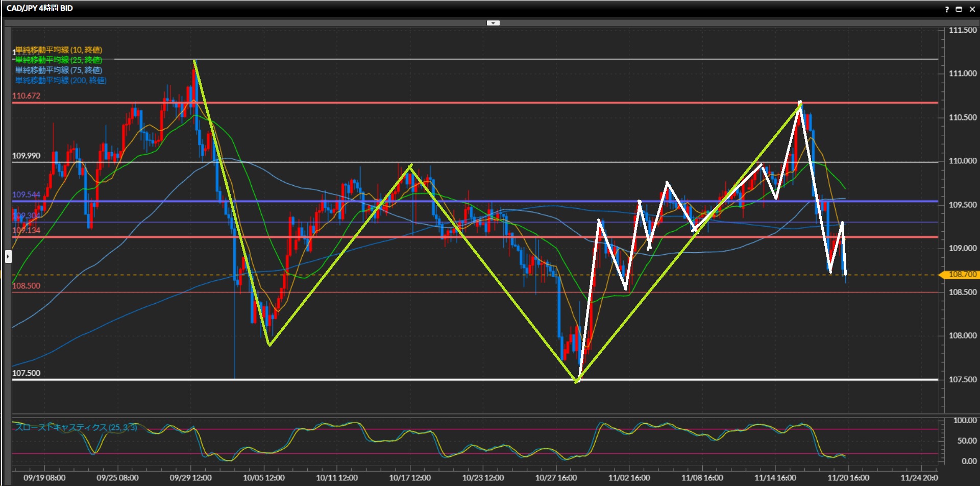Open help with the question mark icon
This screenshot has width=980, height=486.
pyautogui.click(x=947, y=9)
